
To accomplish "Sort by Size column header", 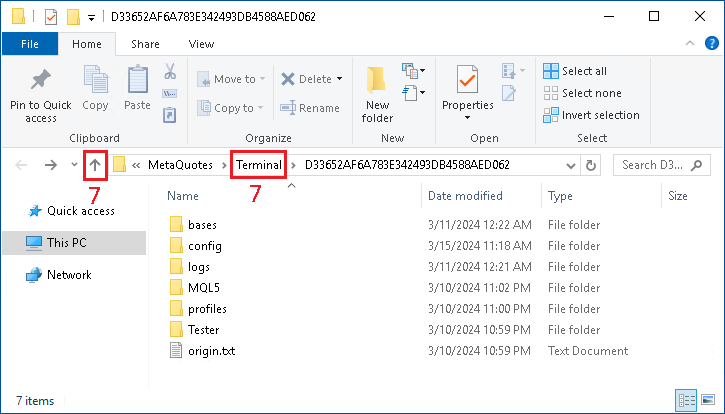I will 678,196.
